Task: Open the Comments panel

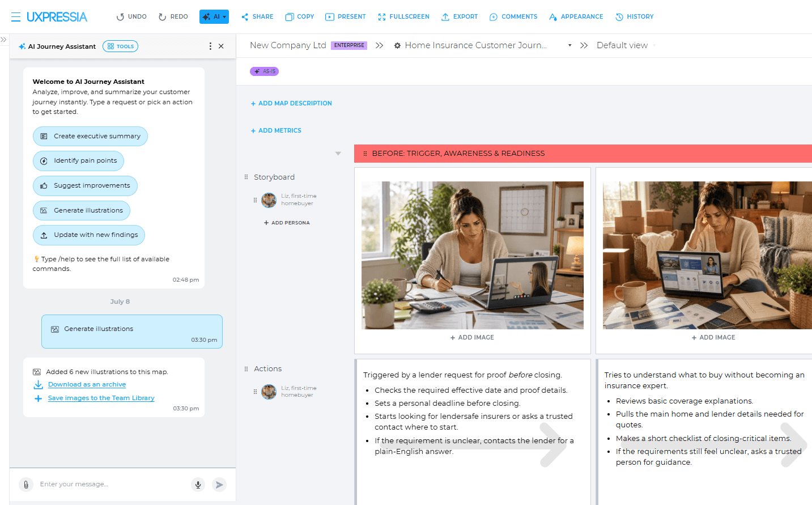Action: click(x=513, y=17)
